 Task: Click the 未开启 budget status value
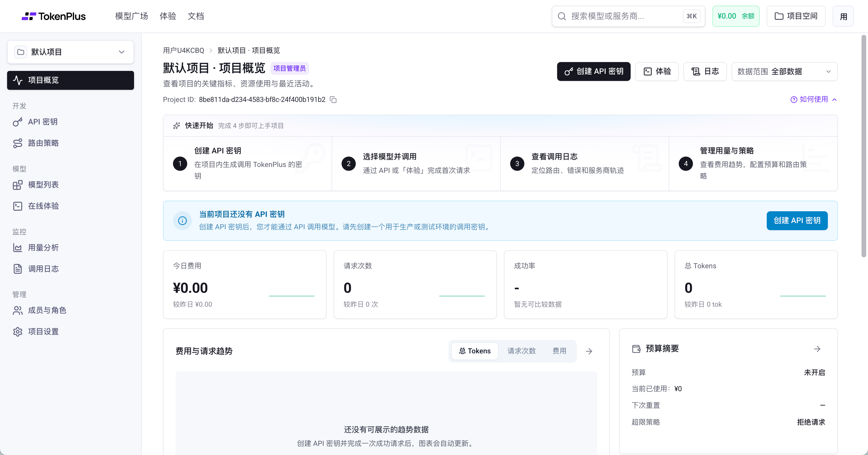[x=815, y=372]
